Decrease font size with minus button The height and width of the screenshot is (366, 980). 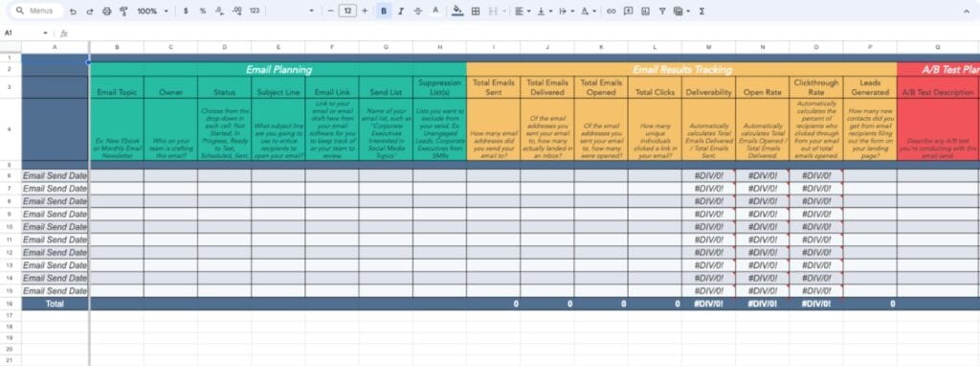point(330,11)
